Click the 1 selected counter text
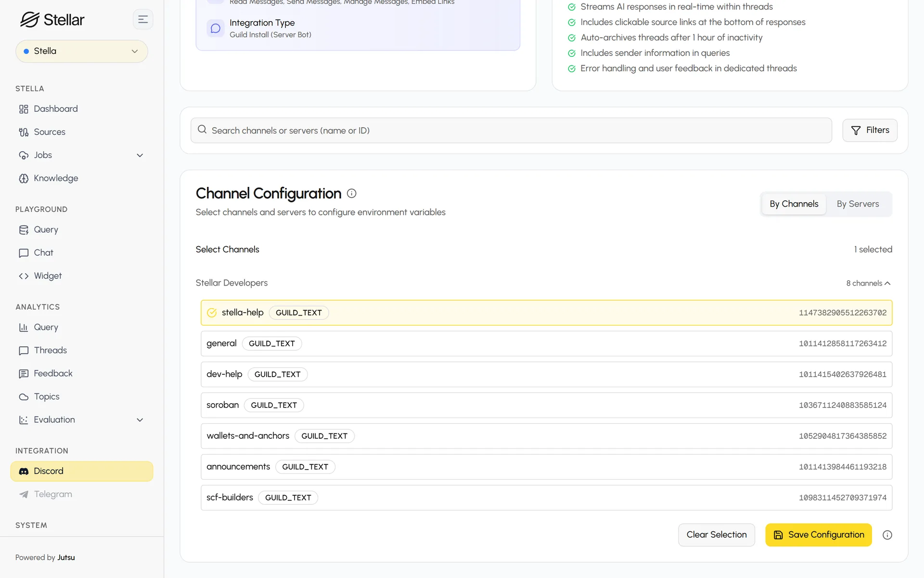 point(873,250)
